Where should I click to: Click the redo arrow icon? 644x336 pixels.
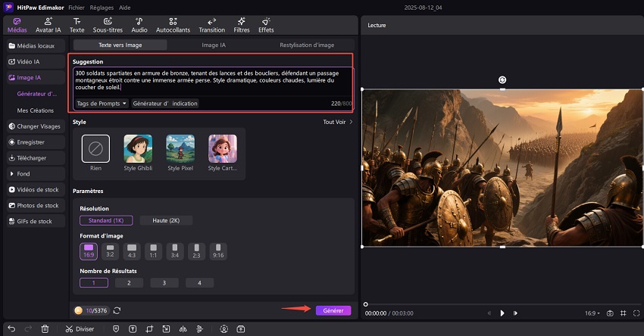point(28,328)
